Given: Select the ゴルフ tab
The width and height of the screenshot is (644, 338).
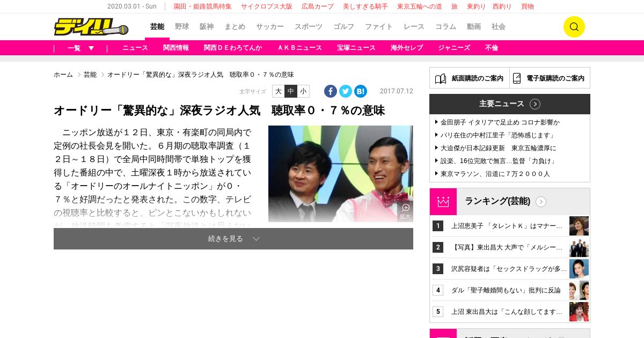Looking at the screenshot, I should click(x=343, y=27).
